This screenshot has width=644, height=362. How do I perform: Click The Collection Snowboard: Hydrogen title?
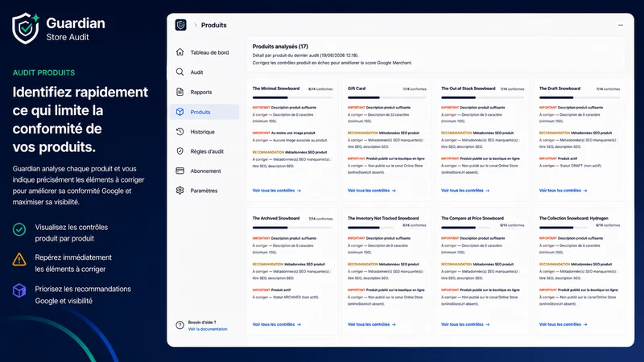coord(573,218)
